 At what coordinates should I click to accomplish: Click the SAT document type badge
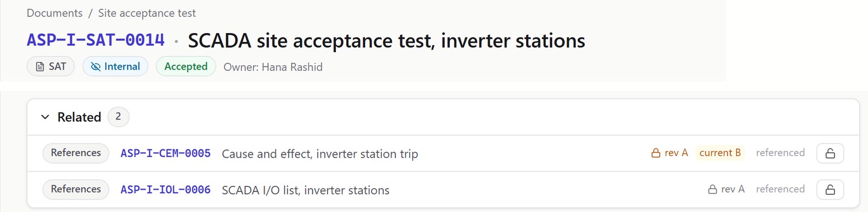point(50,66)
